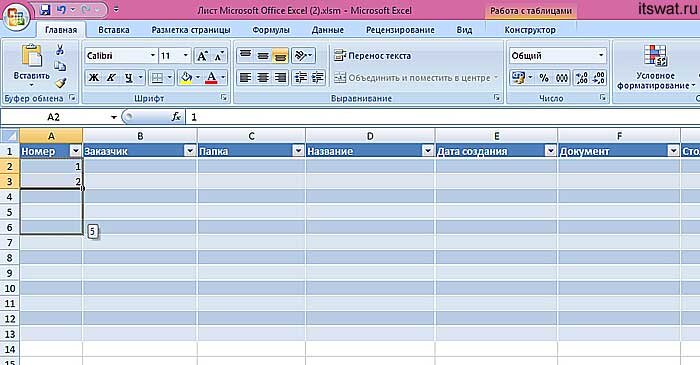Open the Формулы tab
The width and height of the screenshot is (700, 365).
click(x=271, y=30)
